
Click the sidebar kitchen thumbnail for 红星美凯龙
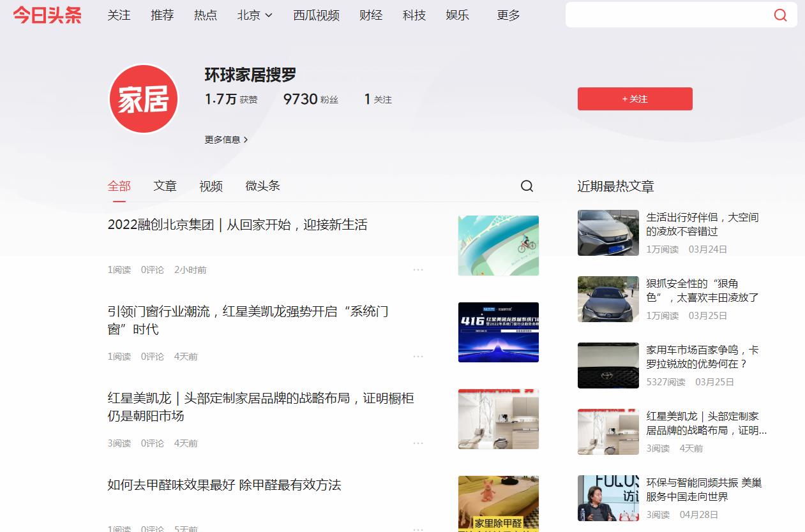click(x=608, y=432)
